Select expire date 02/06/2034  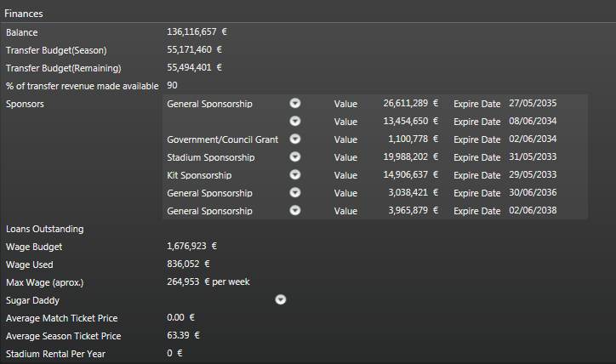click(533, 139)
